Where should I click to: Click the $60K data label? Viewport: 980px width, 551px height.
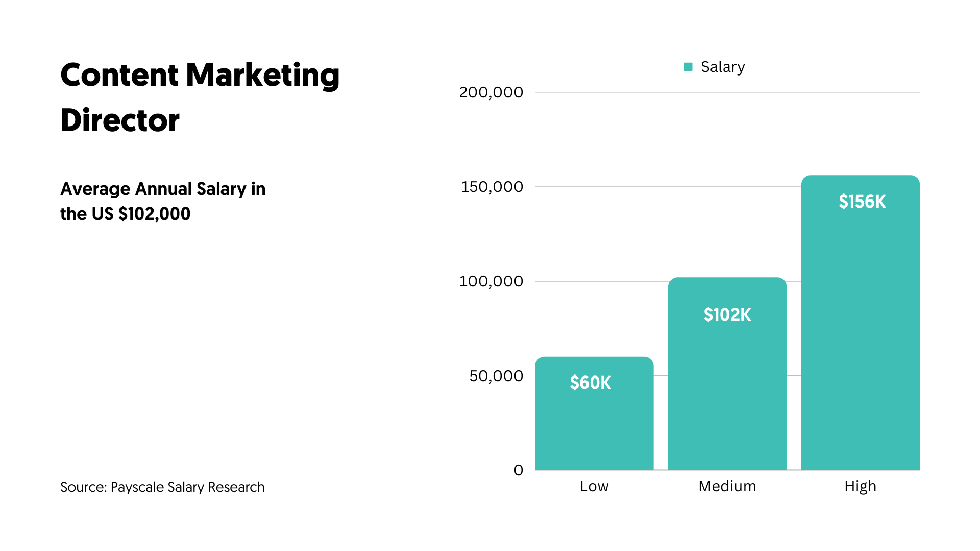point(591,383)
